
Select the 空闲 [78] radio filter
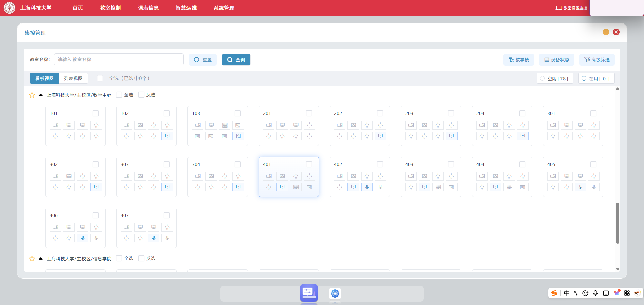tap(542, 78)
